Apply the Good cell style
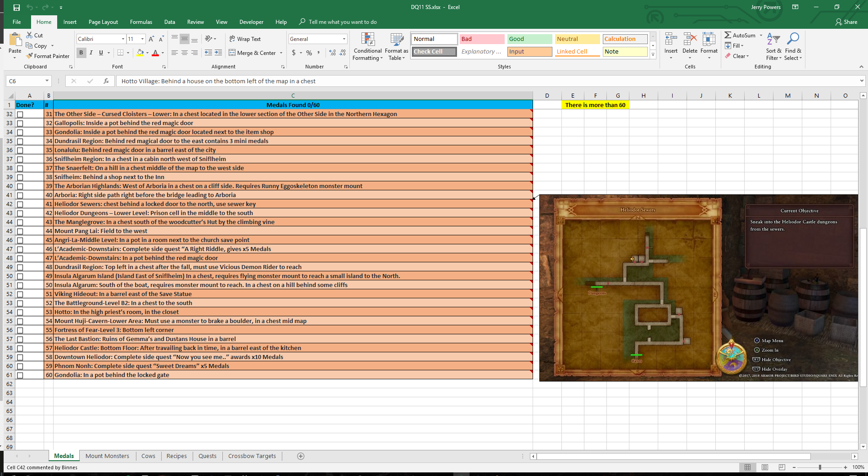Screen dimensions: 868x476 coord(529,39)
